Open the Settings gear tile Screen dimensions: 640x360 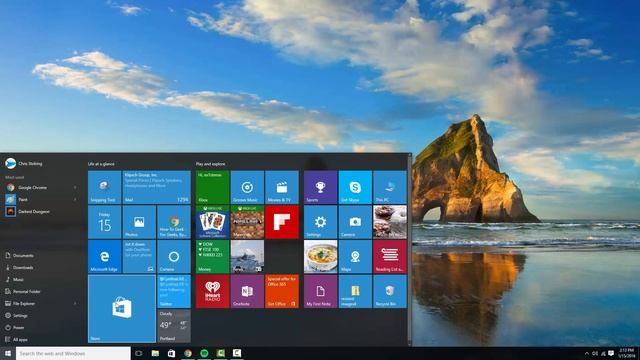coord(320,222)
